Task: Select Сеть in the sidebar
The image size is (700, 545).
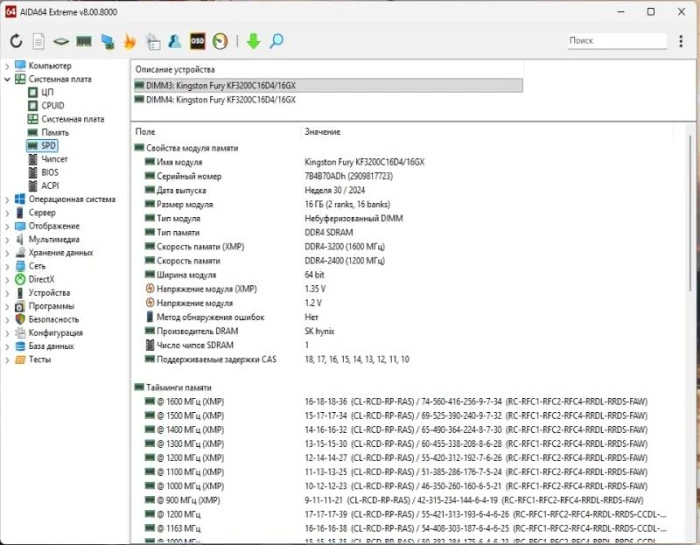Action: 37,266
